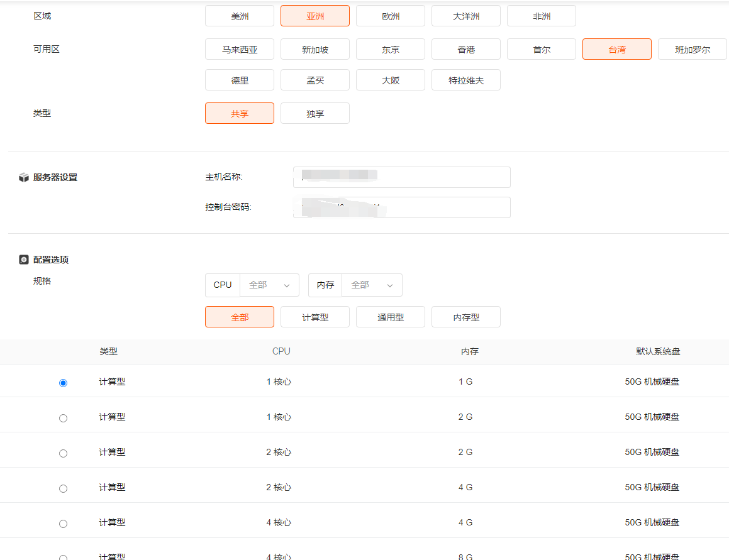Click the configuration options disc icon
Image resolution: width=729 pixels, height=560 pixels.
tap(24, 260)
